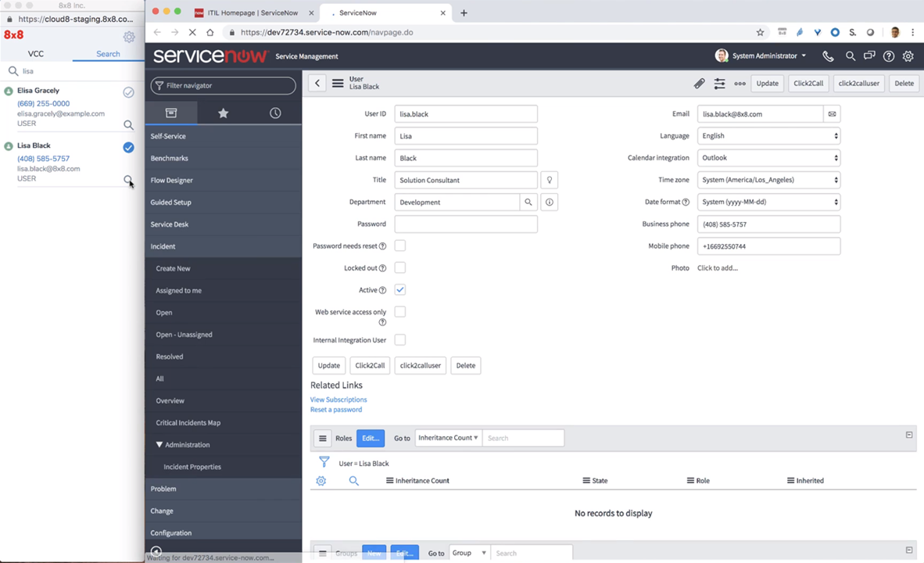Open the Reset a password link
The width and height of the screenshot is (924, 563).
click(336, 410)
